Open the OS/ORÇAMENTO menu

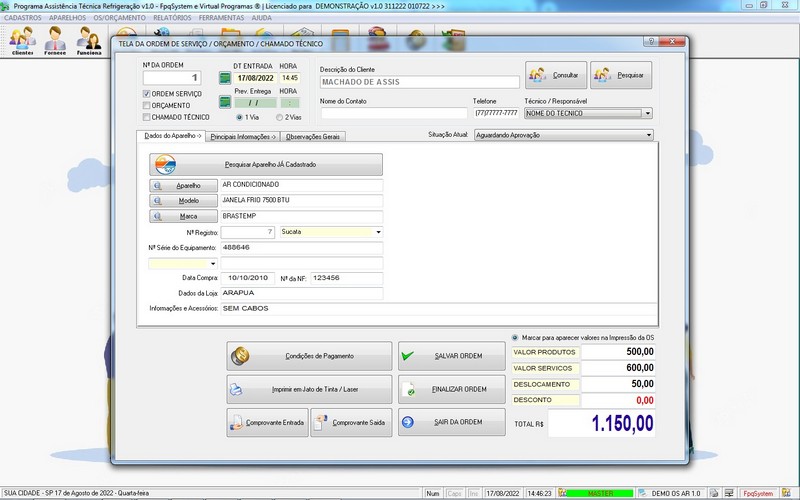(119, 18)
